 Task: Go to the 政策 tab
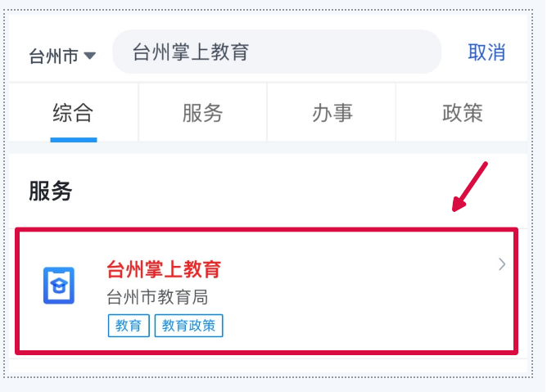pos(462,113)
